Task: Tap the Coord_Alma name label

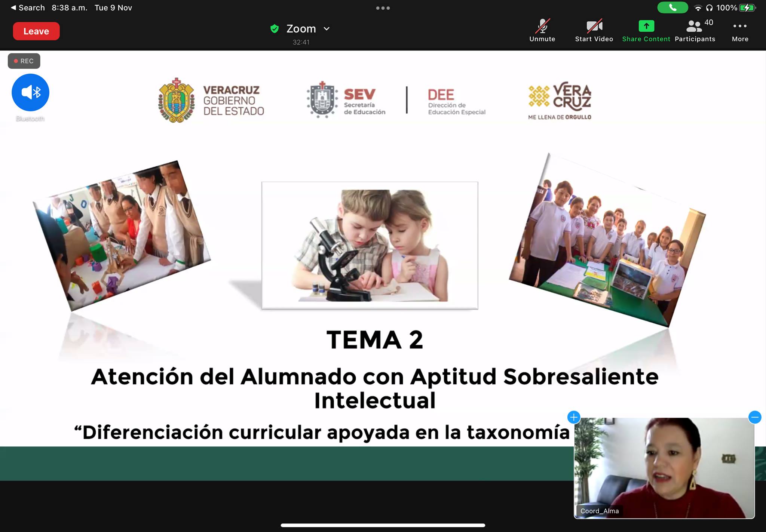Action: [x=600, y=511]
